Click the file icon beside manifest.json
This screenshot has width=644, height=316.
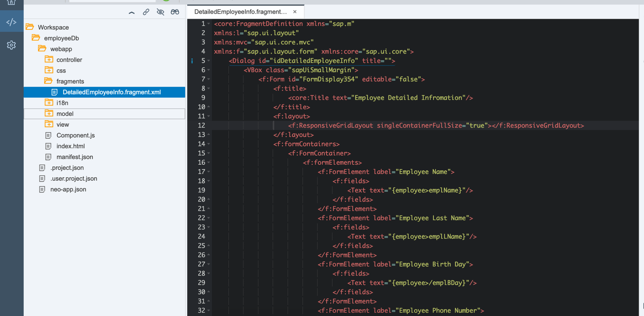(x=48, y=157)
